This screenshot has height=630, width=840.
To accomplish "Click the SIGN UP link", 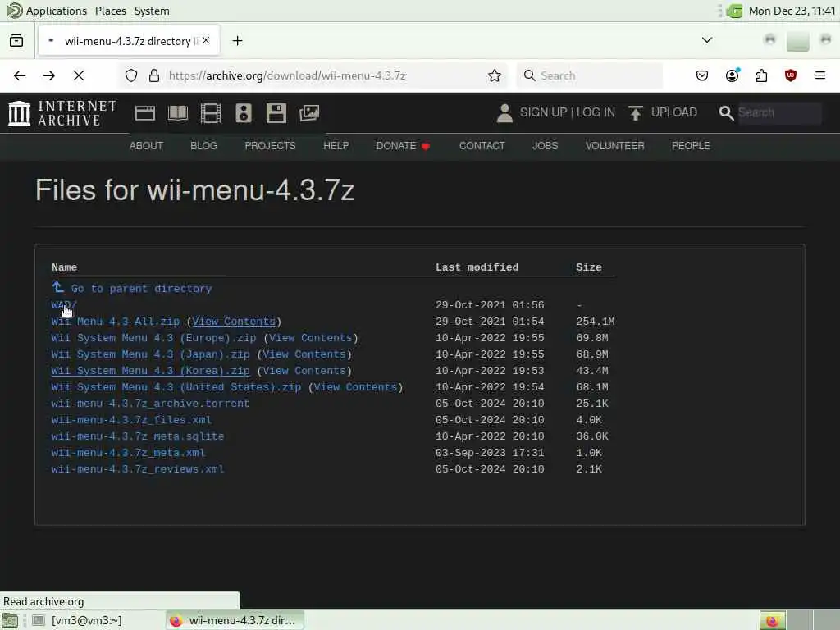I will tap(543, 112).
